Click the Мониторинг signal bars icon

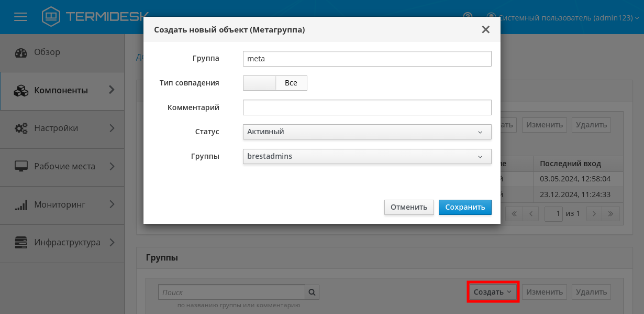(21, 205)
